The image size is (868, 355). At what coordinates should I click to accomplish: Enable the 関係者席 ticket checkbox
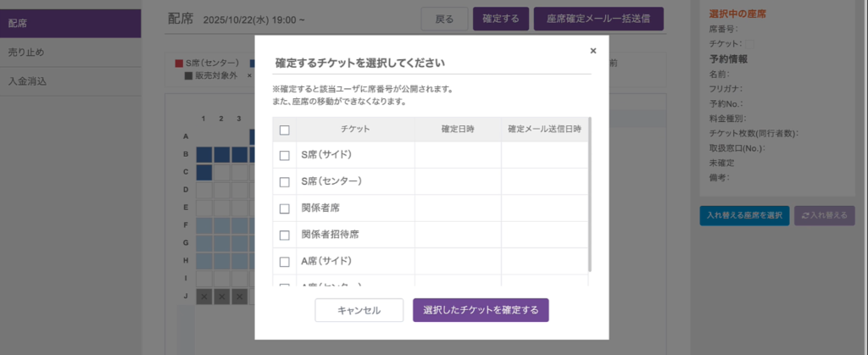tap(285, 208)
